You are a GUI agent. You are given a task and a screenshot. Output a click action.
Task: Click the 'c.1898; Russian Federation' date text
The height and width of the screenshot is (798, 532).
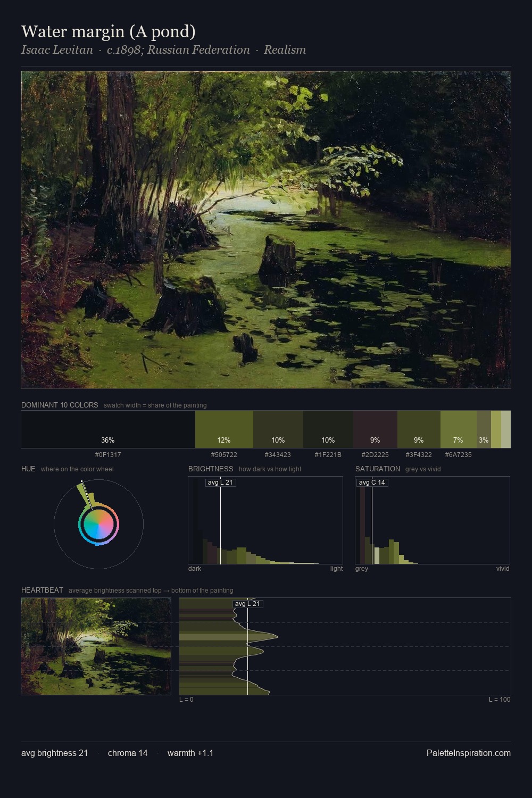tap(178, 50)
